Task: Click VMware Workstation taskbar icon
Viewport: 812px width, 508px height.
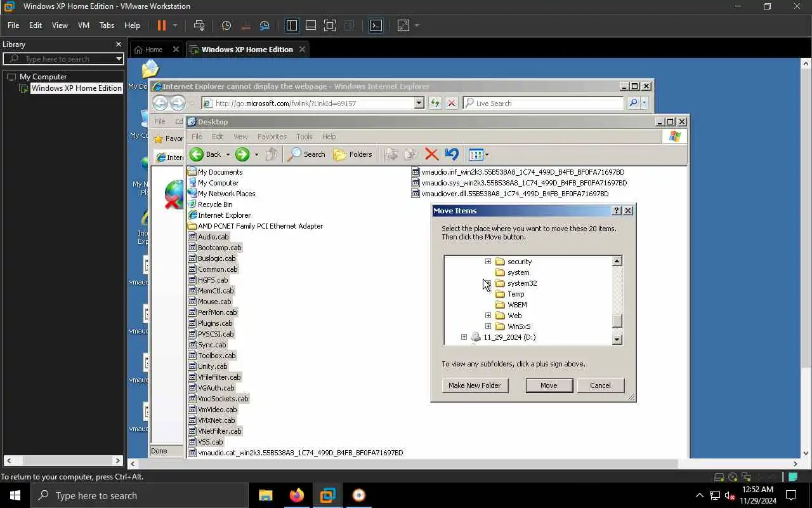Action: tap(327, 496)
